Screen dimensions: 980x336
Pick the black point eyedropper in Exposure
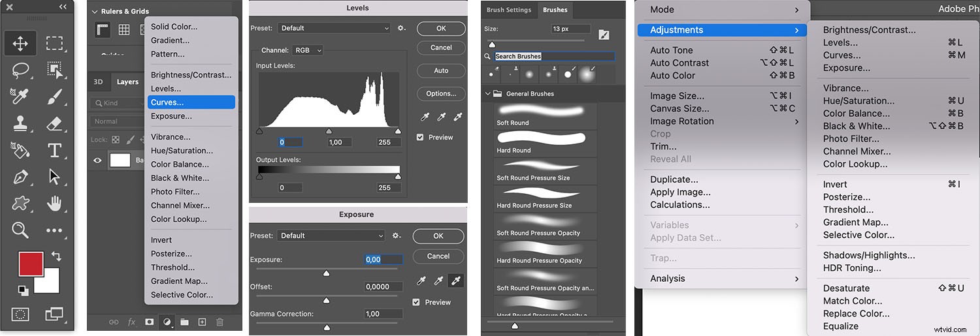point(422,281)
